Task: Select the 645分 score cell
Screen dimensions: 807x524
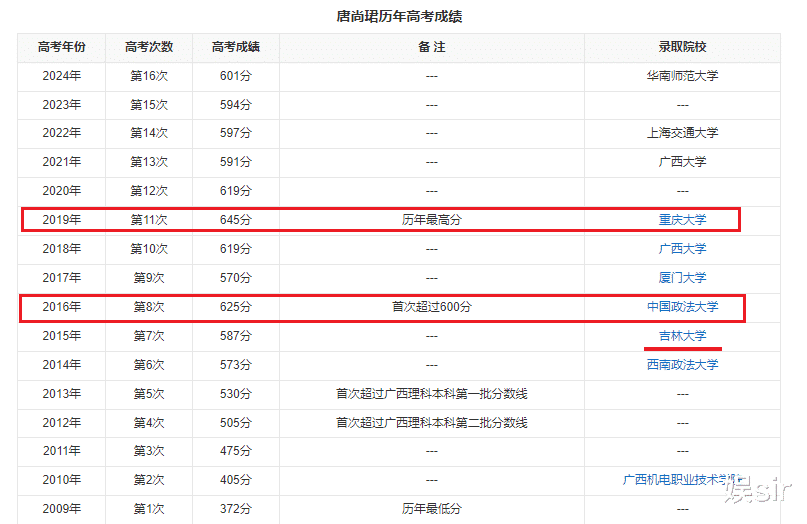Action: pos(236,220)
